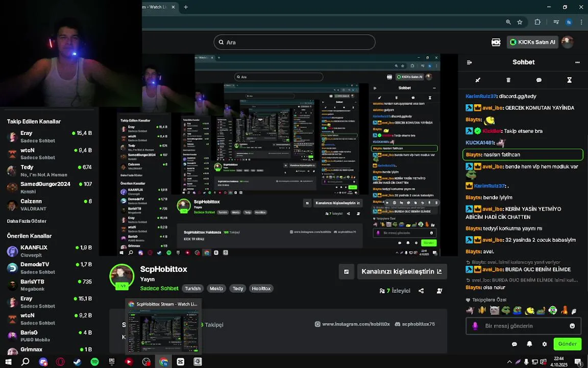Click the share icon next to viewer count
The image size is (588, 368).
[421, 291]
